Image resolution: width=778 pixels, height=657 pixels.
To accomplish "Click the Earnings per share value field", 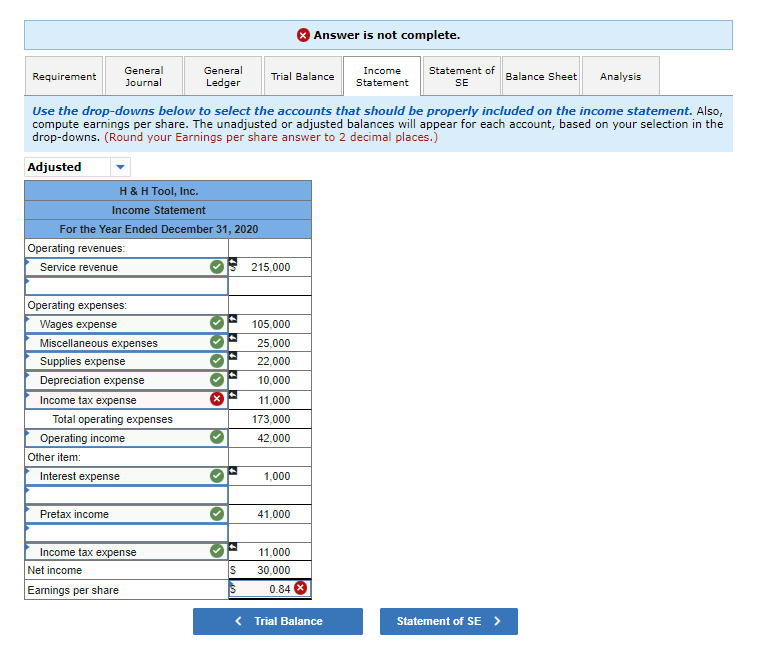I will pos(270,590).
